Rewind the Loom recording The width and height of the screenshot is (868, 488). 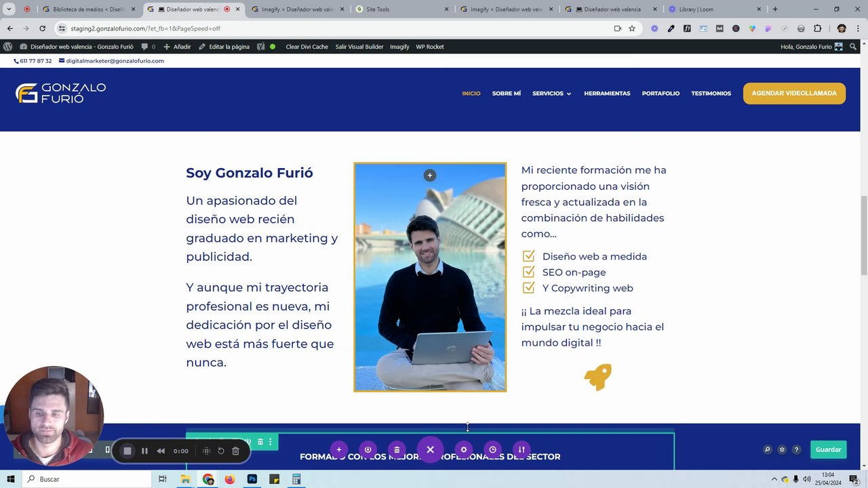[x=161, y=451]
